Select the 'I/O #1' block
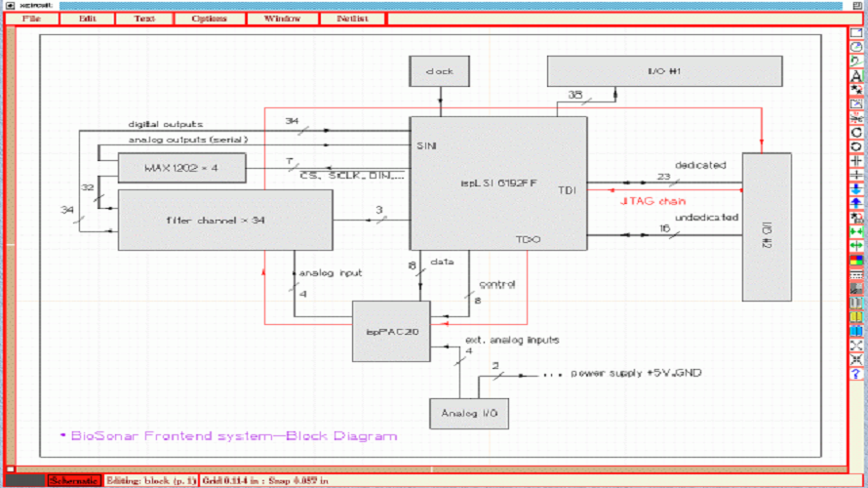 coord(665,71)
